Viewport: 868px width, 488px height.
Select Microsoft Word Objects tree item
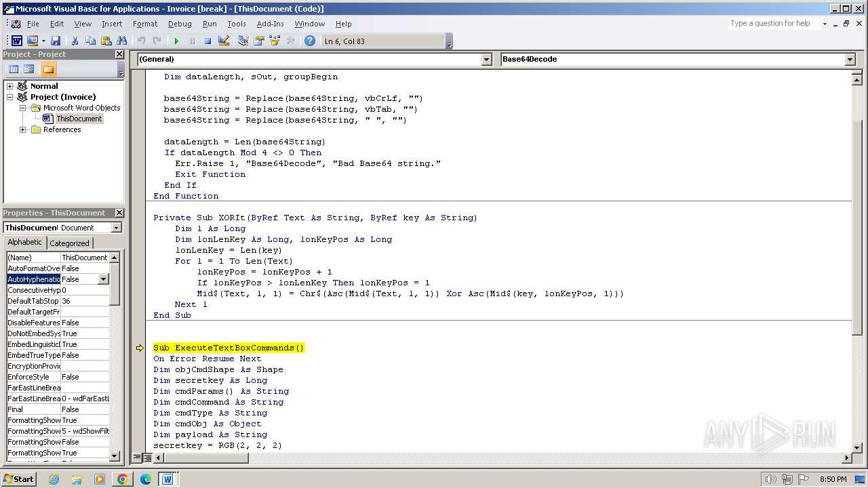[x=81, y=108]
